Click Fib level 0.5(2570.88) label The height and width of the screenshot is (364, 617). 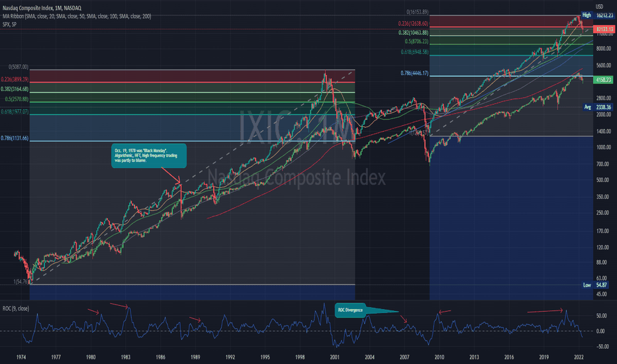(x=17, y=99)
